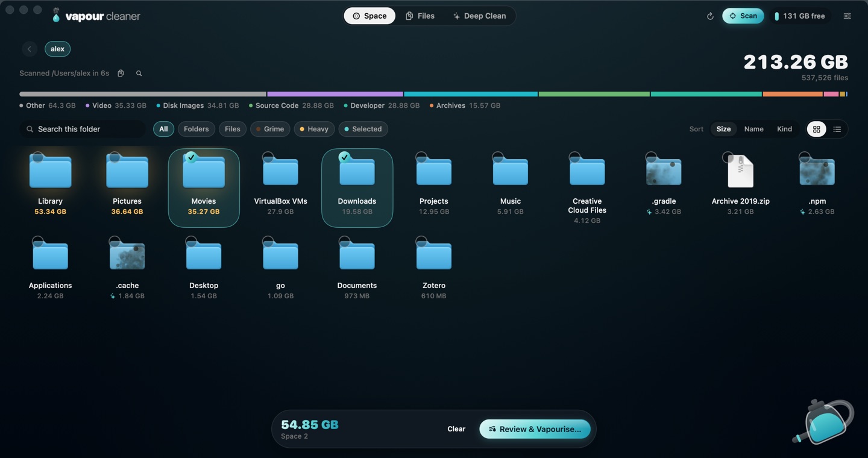
Task: Switch to list view icon
Action: pos(837,129)
